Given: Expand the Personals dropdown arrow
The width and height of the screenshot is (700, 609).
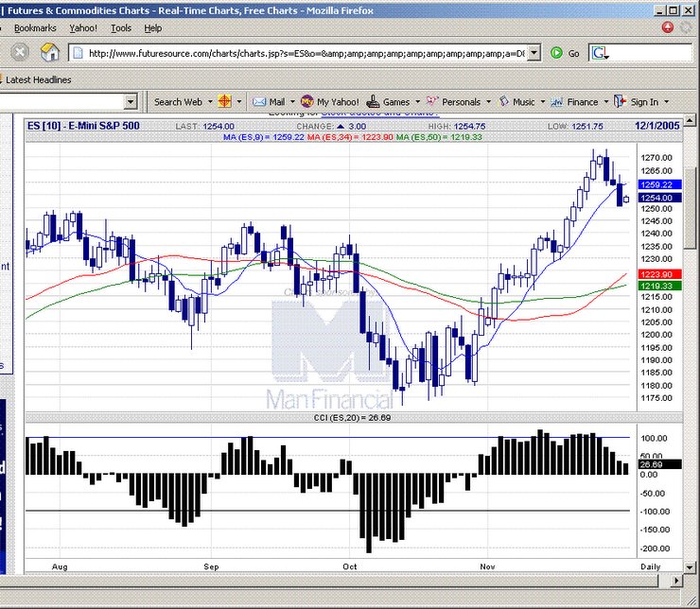Looking at the screenshot, I should click(x=488, y=102).
